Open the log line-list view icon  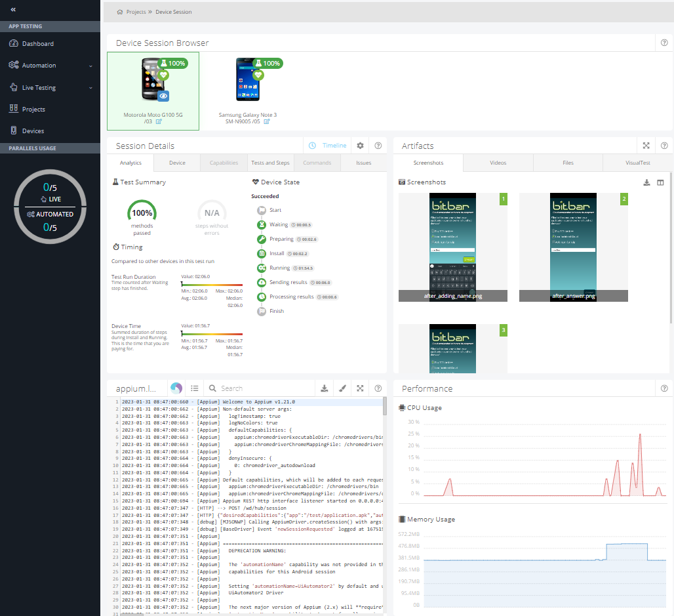coord(194,388)
